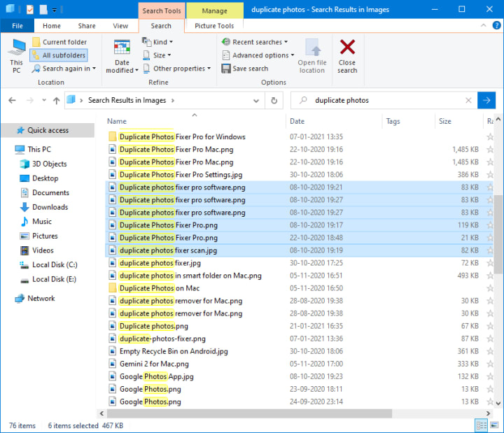504x433 pixels.
Task: Open Local Disk (E:) in navigation pane
Action: coord(48,279)
